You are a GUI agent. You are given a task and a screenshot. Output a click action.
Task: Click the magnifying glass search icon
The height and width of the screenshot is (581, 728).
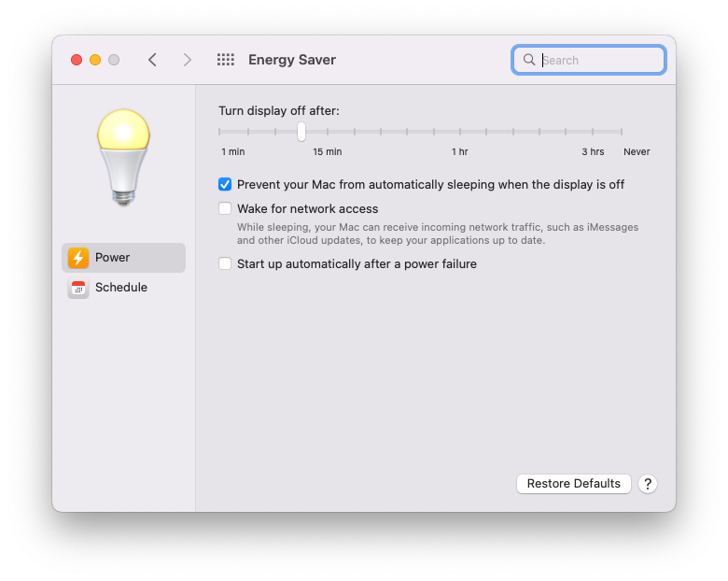coord(529,60)
